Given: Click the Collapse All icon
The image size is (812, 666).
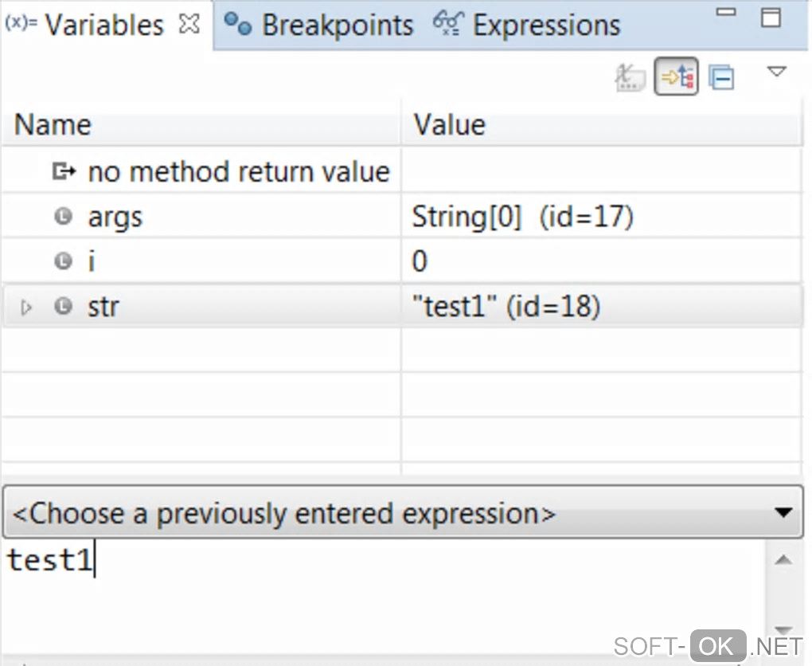Looking at the screenshot, I should (722, 77).
